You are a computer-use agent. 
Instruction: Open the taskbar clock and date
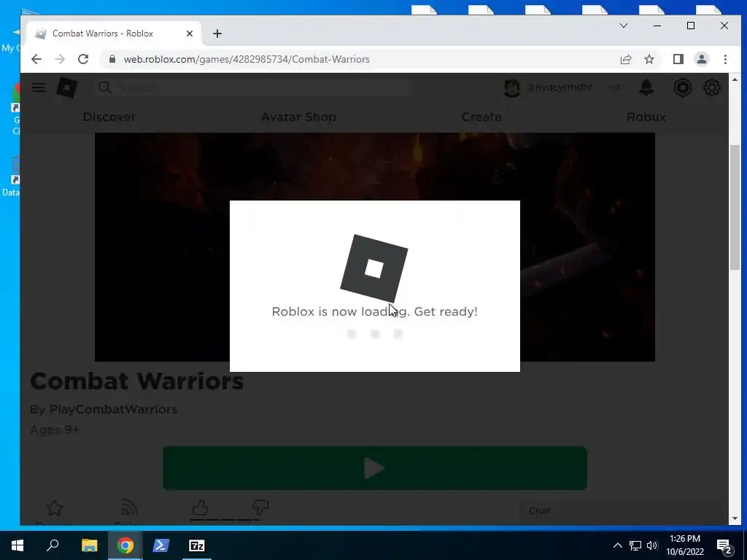tap(685, 545)
